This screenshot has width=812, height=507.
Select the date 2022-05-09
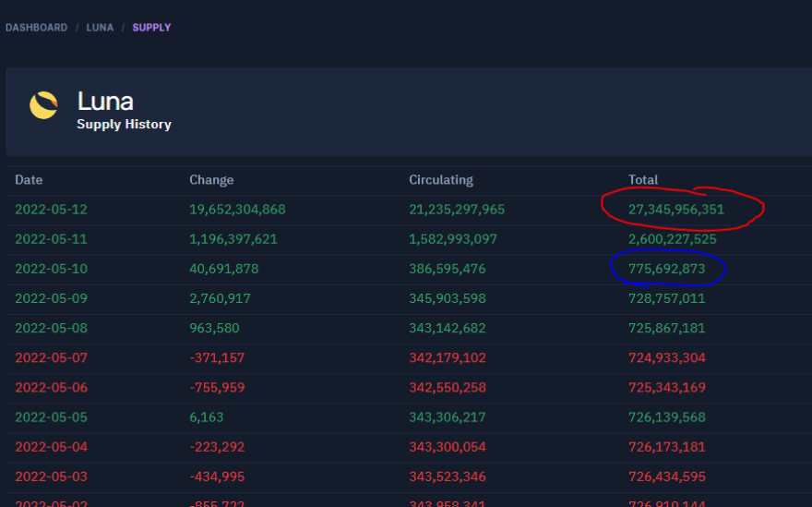[52, 298]
